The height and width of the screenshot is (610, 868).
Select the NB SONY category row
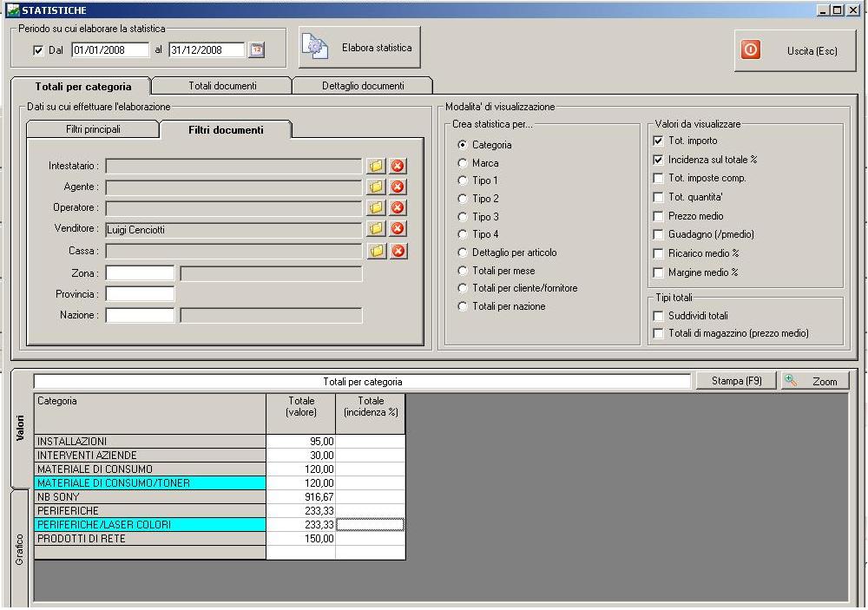pos(150,496)
